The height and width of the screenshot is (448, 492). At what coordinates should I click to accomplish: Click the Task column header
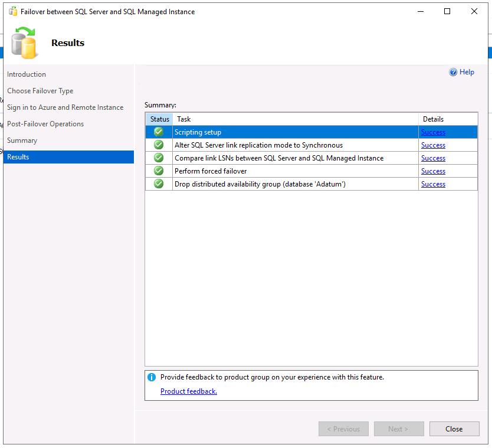[296, 119]
